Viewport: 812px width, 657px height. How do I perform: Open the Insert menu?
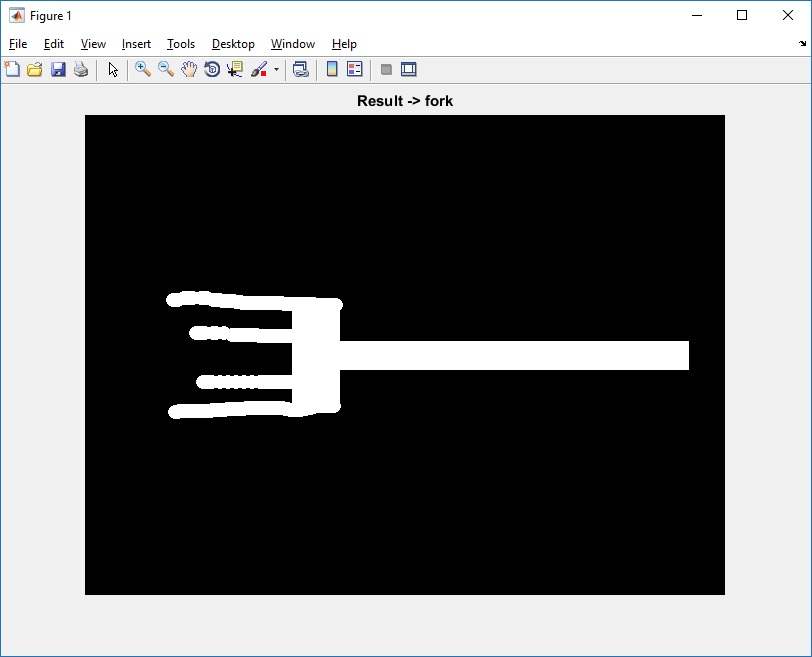(x=136, y=44)
